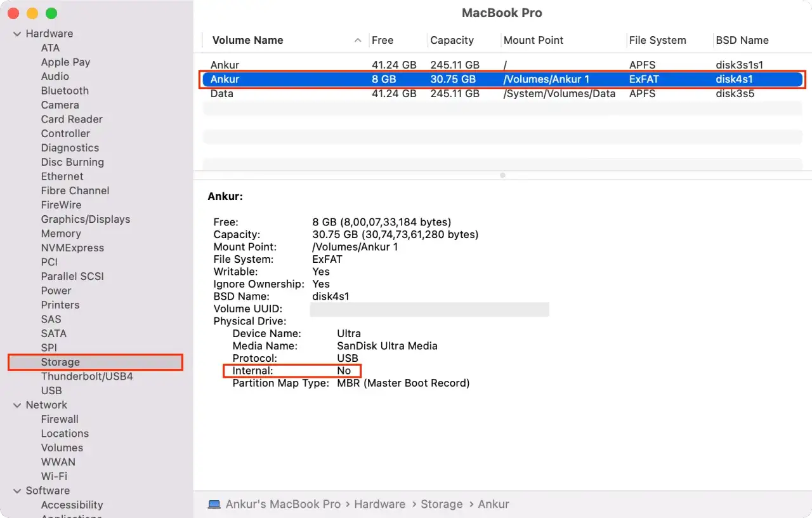
Task: Sort by the File System column header
Action: click(x=657, y=40)
